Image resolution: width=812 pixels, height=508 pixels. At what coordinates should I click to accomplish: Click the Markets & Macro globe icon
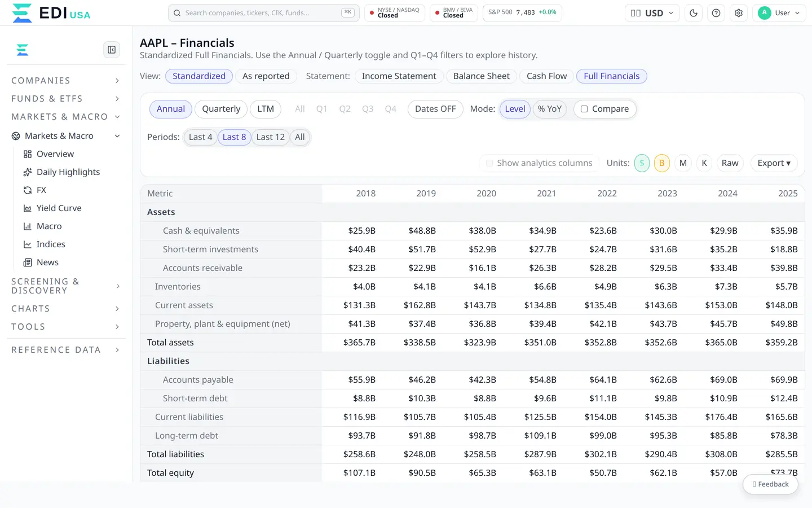click(16, 136)
